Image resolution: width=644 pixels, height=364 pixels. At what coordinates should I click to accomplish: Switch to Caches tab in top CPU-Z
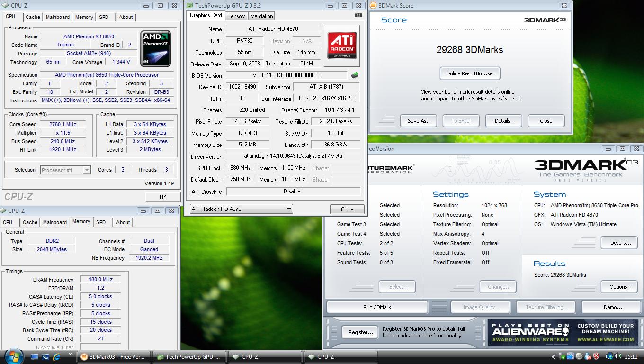[33, 17]
